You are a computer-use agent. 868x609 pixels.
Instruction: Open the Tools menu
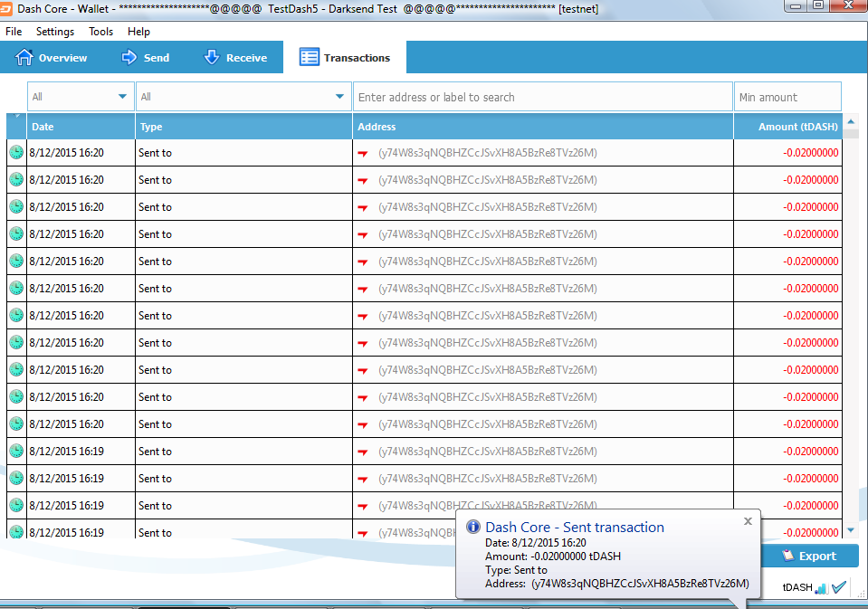(100, 32)
